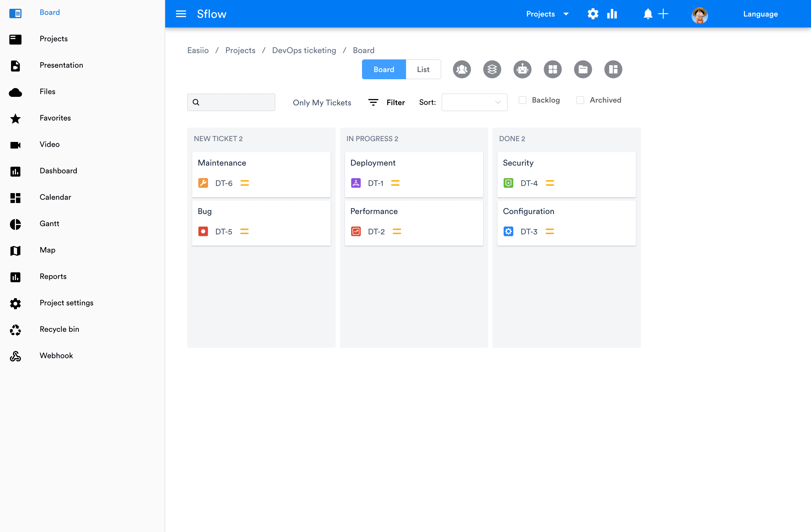Click the Recycle bin icon

(x=15, y=330)
